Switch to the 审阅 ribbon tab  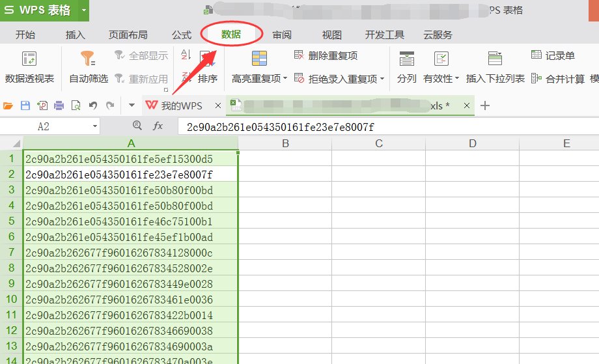(282, 35)
